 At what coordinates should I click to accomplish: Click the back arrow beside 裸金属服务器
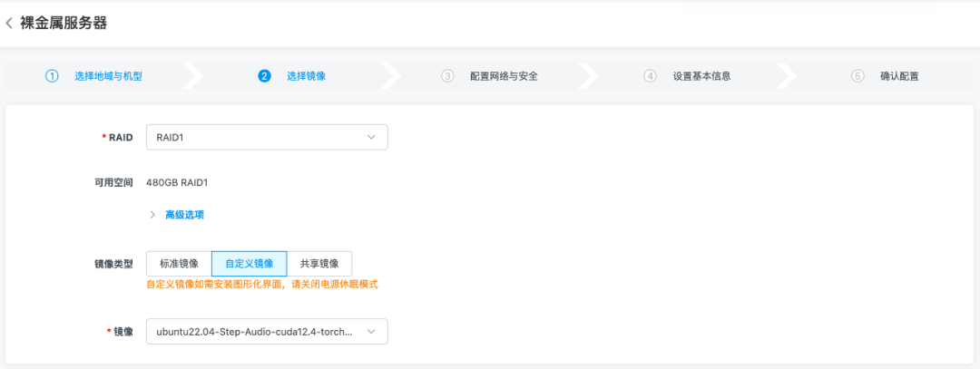[x=9, y=24]
